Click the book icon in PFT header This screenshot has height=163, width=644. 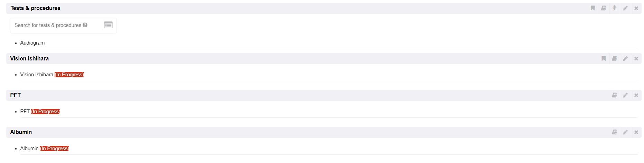point(614,95)
